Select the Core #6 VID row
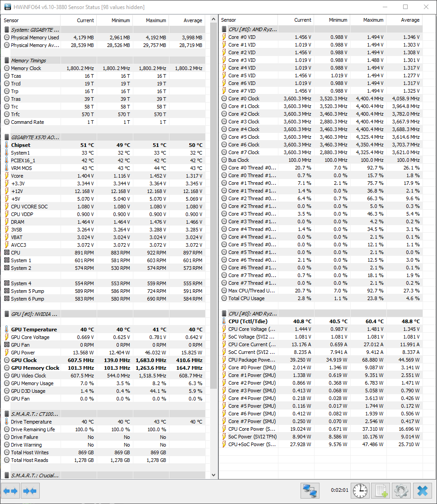The height and width of the screenshot is (504, 437). point(321,83)
